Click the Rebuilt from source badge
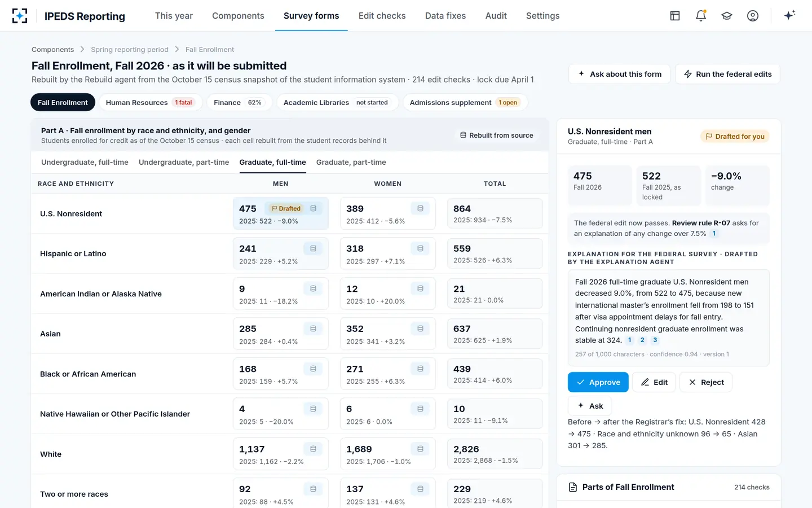812x508 pixels. coord(496,135)
